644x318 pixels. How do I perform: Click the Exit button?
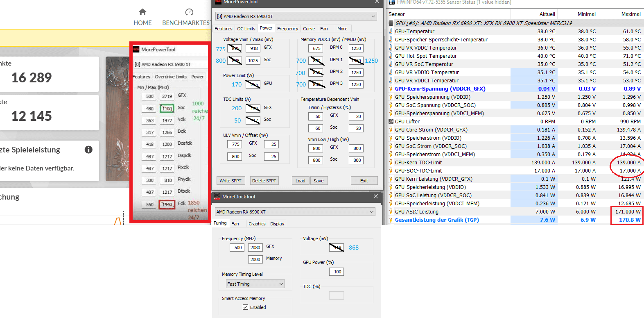point(364,181)
